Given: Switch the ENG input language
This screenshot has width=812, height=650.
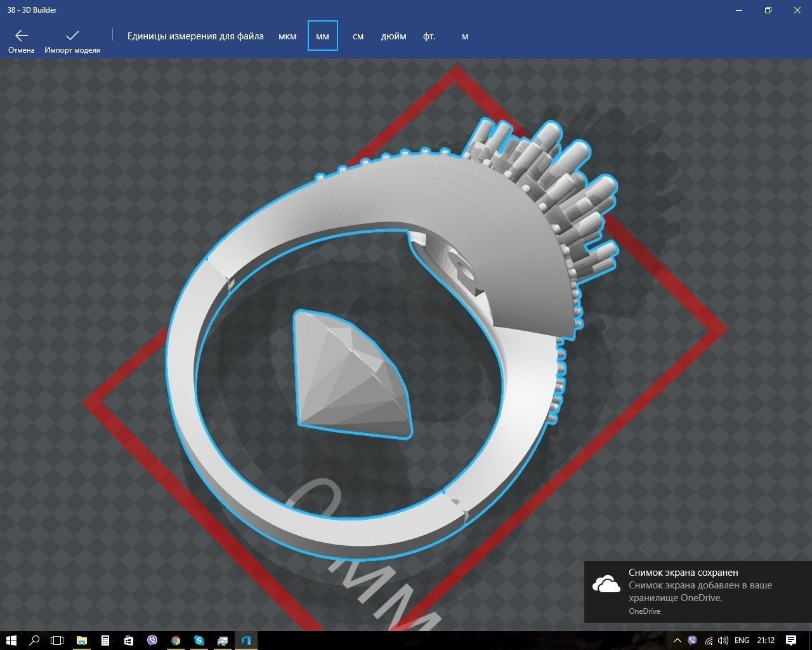Looking at the screenshot, I should tap(742, 640).
